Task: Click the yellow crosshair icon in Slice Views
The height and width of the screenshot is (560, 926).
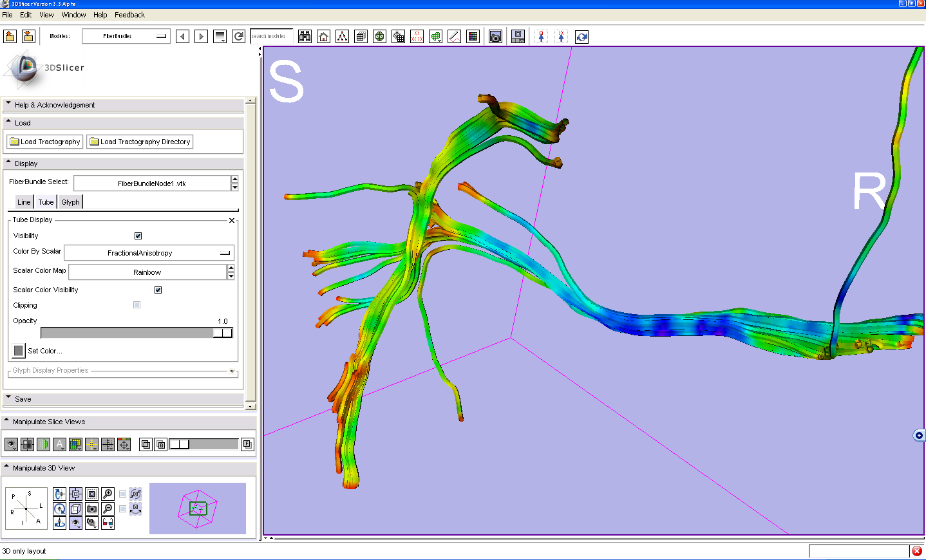Action: pyautogui.click(x=91, y=444)
